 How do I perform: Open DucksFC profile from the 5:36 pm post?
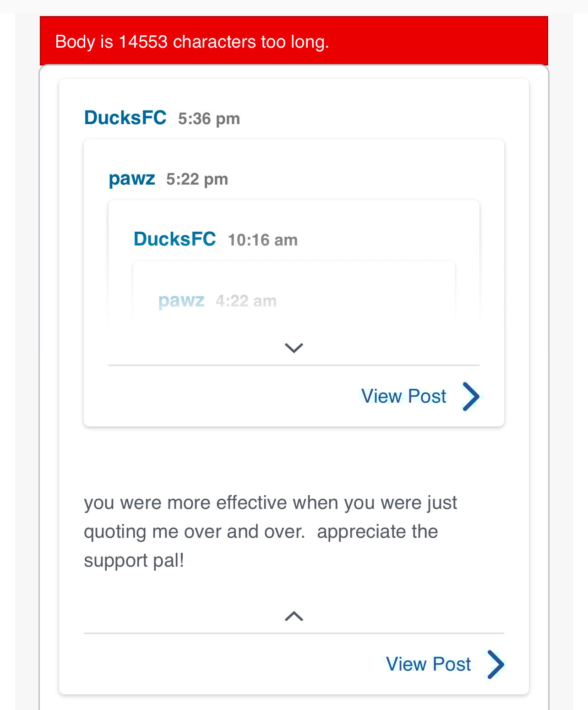[x=125, y=118]
